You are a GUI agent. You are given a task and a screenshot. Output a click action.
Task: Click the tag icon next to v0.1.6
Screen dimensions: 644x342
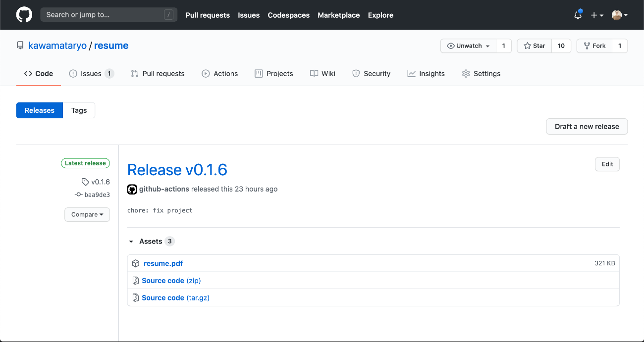[x=85, y=182]
